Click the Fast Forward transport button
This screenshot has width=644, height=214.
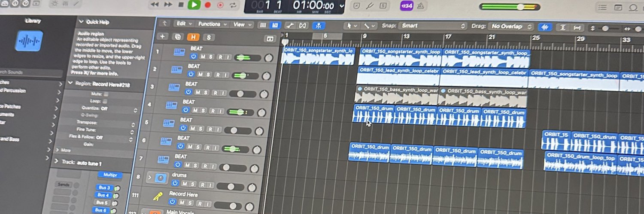(168, 5)
